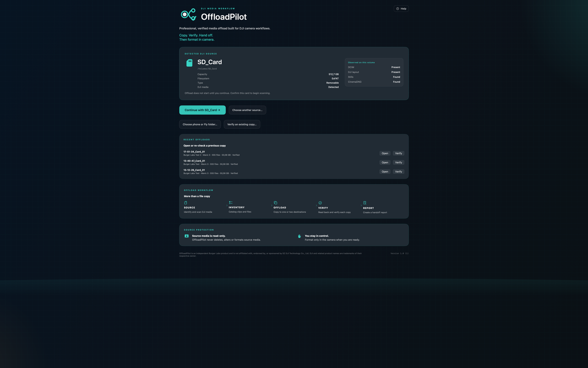Open the Help button
The height and width of the screenshot is (368, 588).
tap(401, 9)
